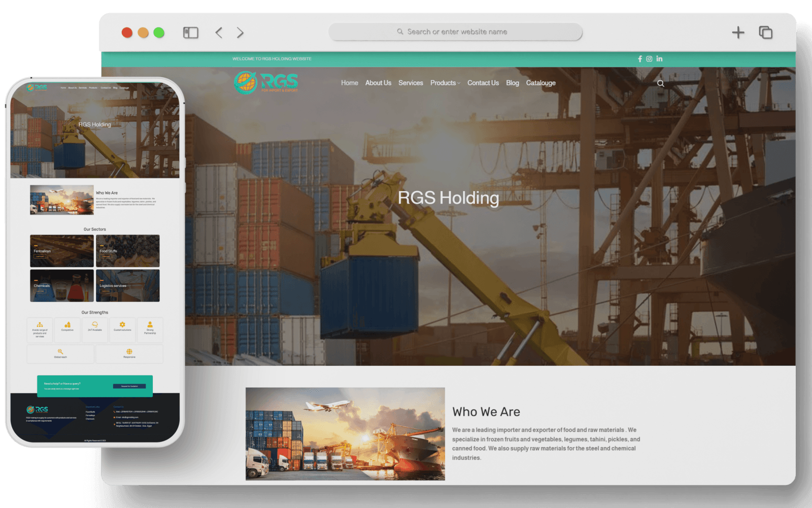Click the Who We Are image on desktop
The height and width of the screenshot is (508, 812).
point(345,434)
